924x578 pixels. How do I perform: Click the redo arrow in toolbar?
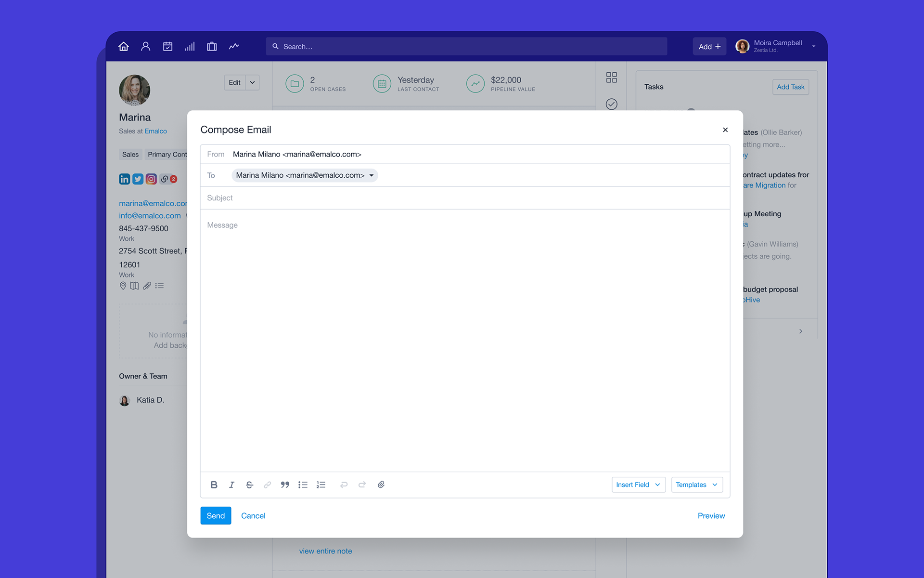click(362, 485)
